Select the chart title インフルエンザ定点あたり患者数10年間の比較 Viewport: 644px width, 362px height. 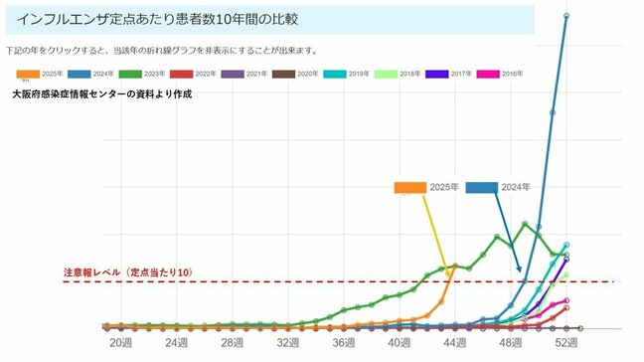point(157,19)
